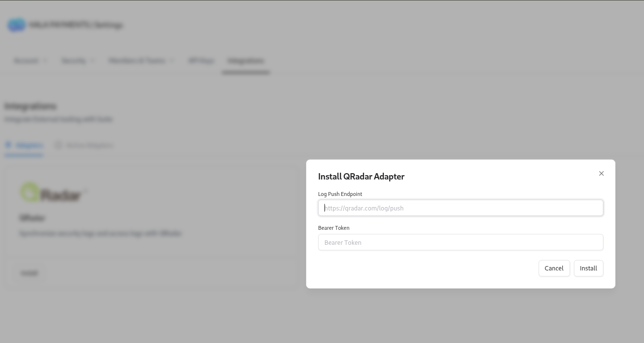Focus the Log Push Endpoint field
The image size is (644, 343).
(x=460, y=208)
